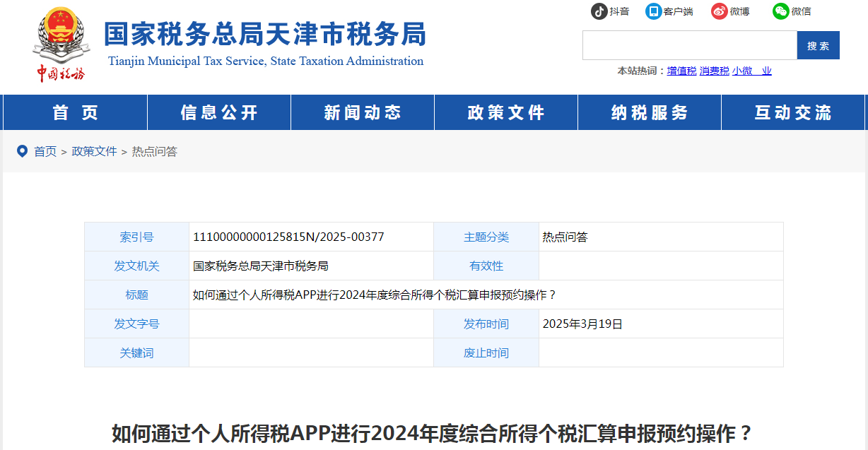This screenshot has height=450, width=868.
Task: Open 政策文件 navigation item
Action: click(506, 112)
